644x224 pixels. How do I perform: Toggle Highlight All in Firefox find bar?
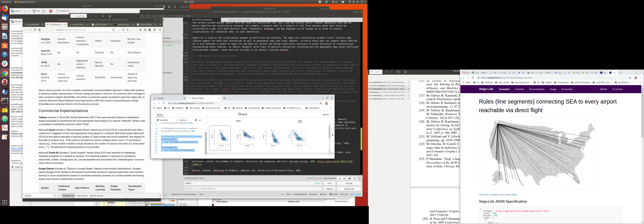click(68, 196)
